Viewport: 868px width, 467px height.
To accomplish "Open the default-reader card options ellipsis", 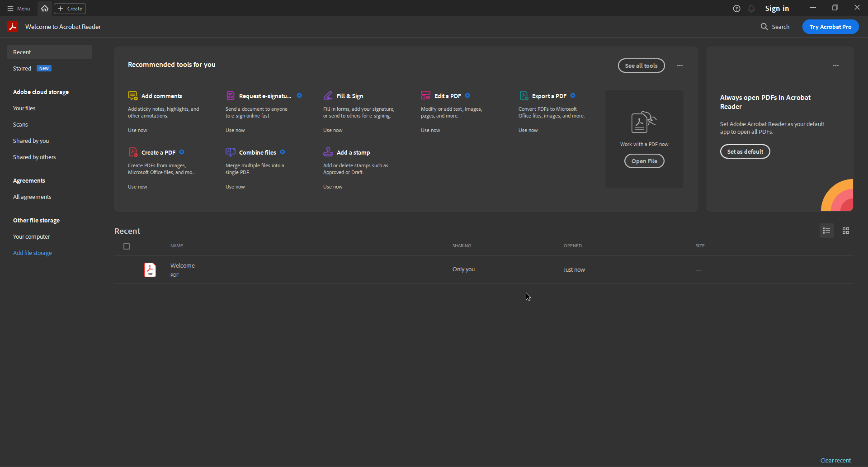I will (835, 66).
